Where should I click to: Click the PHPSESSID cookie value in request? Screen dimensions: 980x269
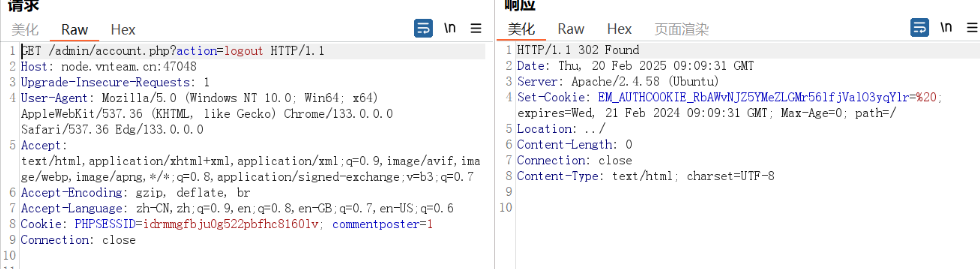pyautogui.click(x=230, y=224)
